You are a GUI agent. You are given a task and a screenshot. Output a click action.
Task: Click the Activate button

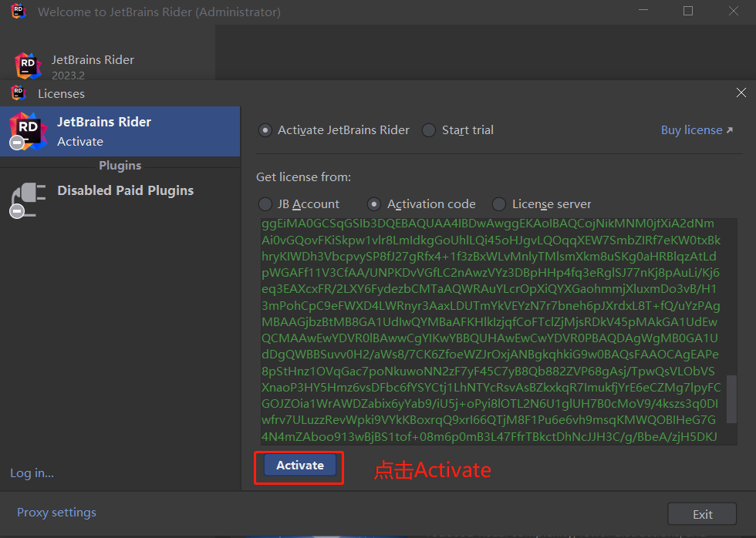pos(300,466)
